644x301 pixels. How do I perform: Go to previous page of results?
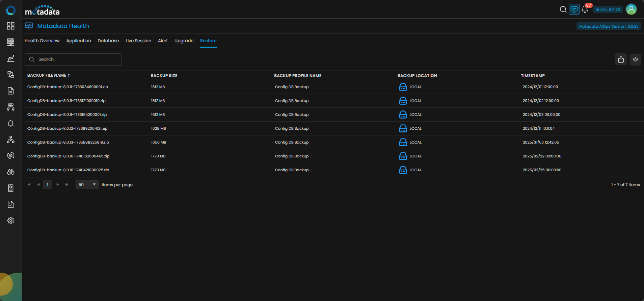pos(38,184)
